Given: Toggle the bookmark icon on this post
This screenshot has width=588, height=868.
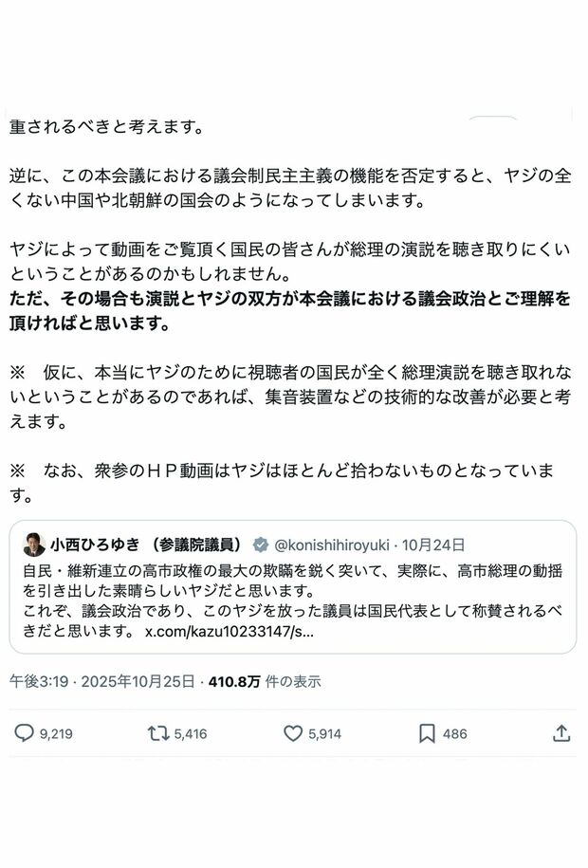Looking at the screenshot, I should pyautogui.click(x=427, y=733).
